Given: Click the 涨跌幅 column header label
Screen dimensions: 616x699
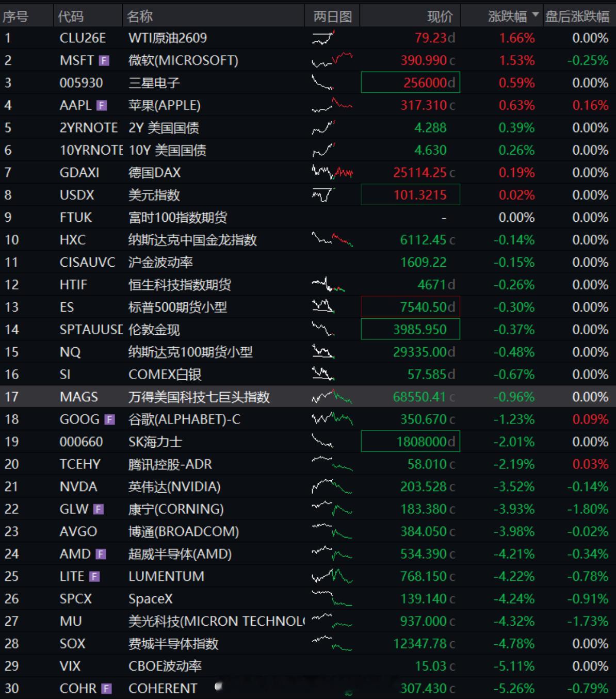Looking at the screenshot, I should 507,17.
